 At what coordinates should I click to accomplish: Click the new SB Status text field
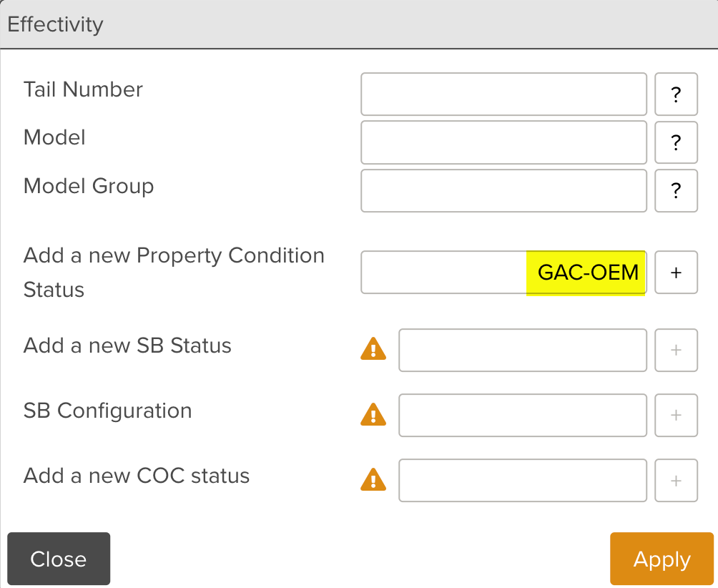click(522, 350)
